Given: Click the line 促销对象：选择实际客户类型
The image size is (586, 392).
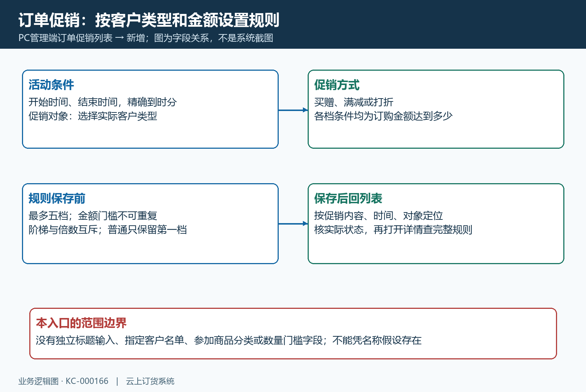Looking at the screenshot, I should pyautogui.click(x=93, y=116).
